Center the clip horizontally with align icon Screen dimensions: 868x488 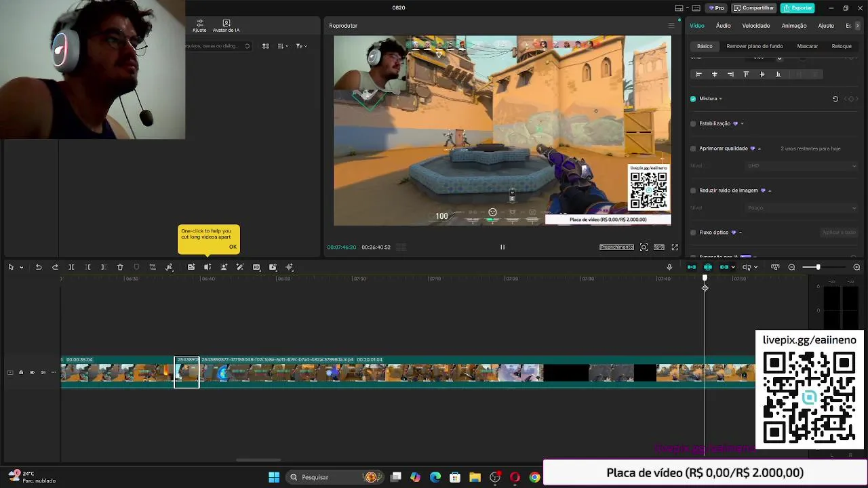[714, 75]
